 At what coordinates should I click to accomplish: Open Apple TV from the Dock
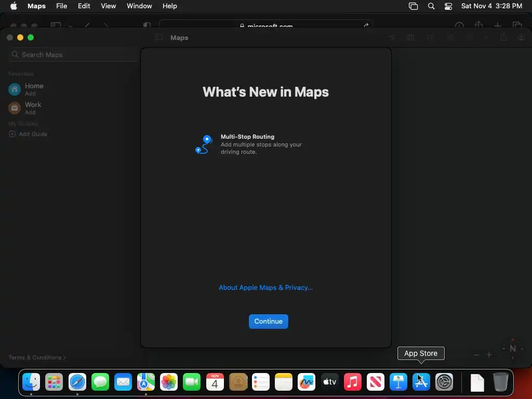point(329,382)
